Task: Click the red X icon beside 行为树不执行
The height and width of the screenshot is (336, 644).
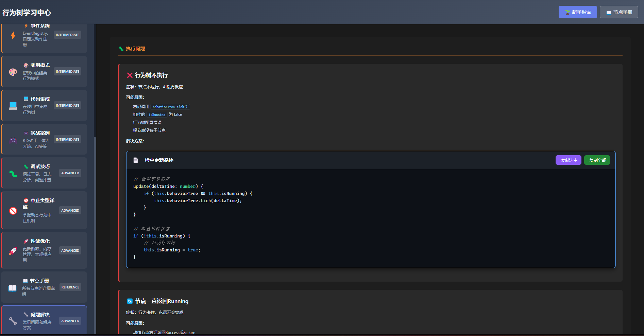Action: 130,75
